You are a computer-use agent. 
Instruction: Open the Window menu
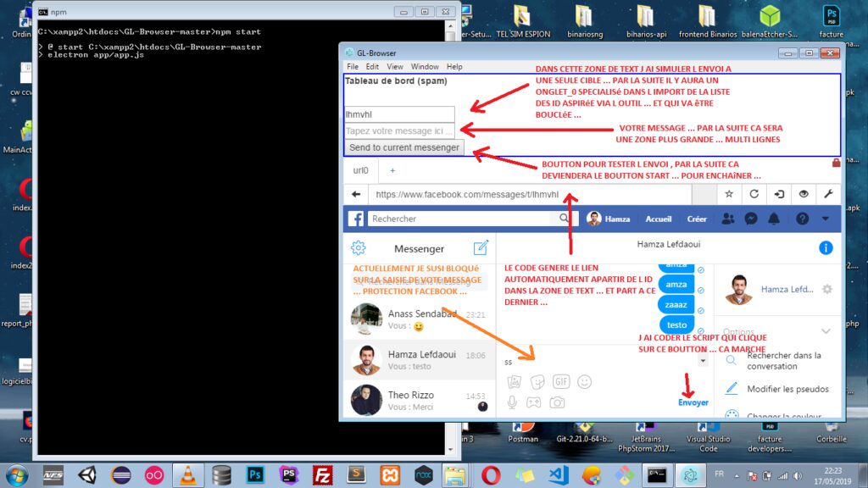425,66
